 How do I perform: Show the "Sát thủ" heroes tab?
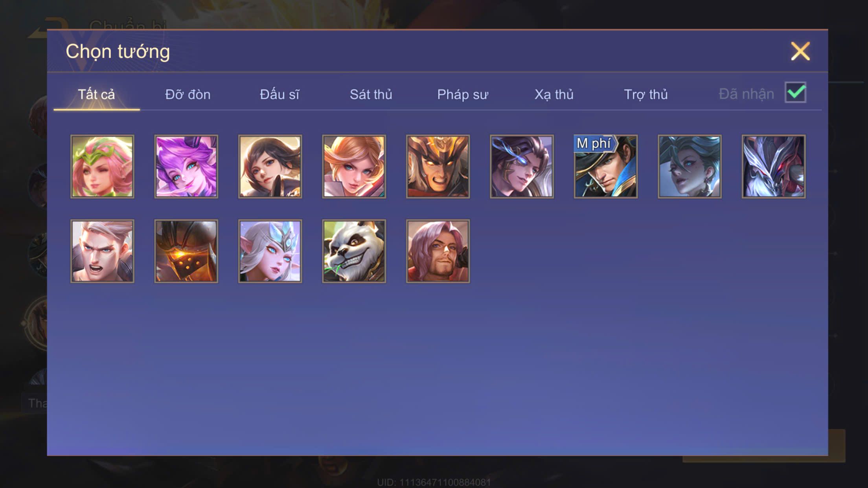(371, 95)
